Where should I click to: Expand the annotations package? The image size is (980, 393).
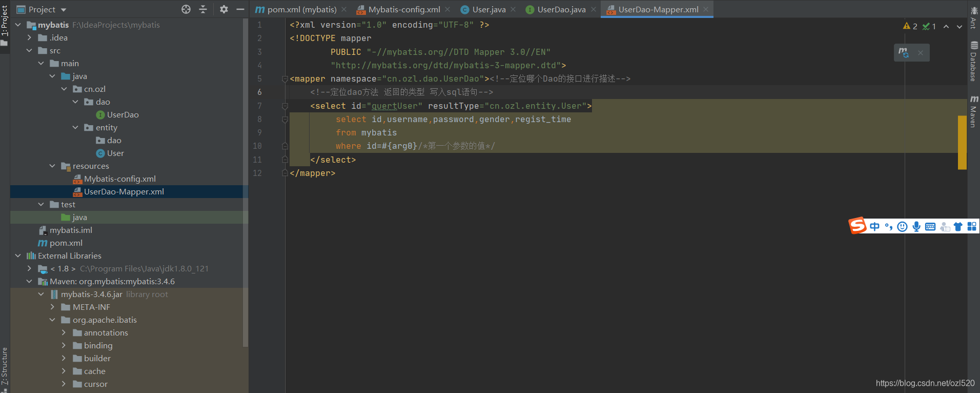point(64,332)
